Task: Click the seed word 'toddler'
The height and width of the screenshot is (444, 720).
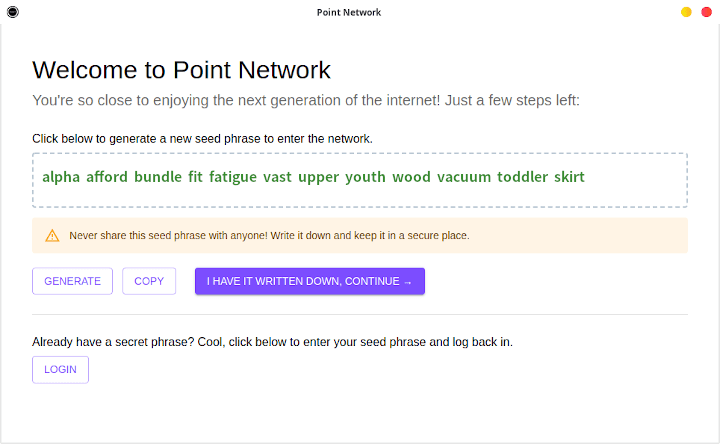Action: click(x=522, y=177)
